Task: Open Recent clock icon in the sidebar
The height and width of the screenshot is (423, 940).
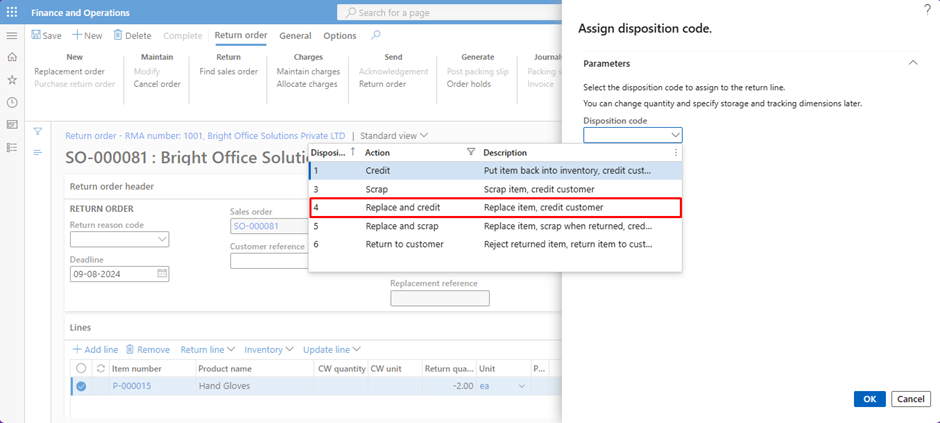Action: click(x=11, y=102)
